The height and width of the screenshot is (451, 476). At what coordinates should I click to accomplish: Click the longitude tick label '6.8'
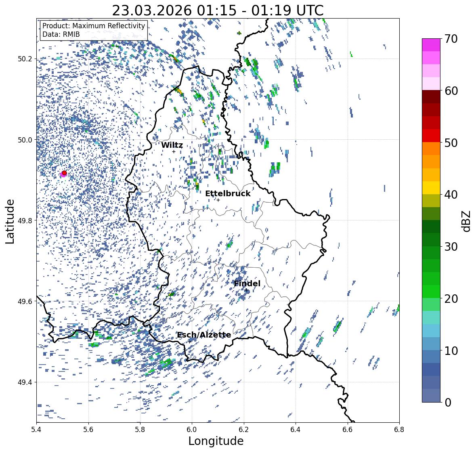pyautogui.click(x=399, y=429)
